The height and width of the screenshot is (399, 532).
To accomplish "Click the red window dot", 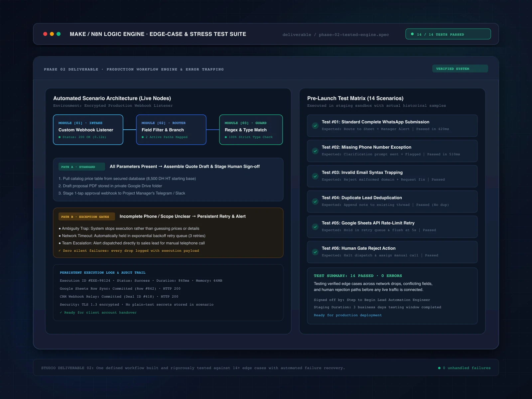I will (45, 34).
